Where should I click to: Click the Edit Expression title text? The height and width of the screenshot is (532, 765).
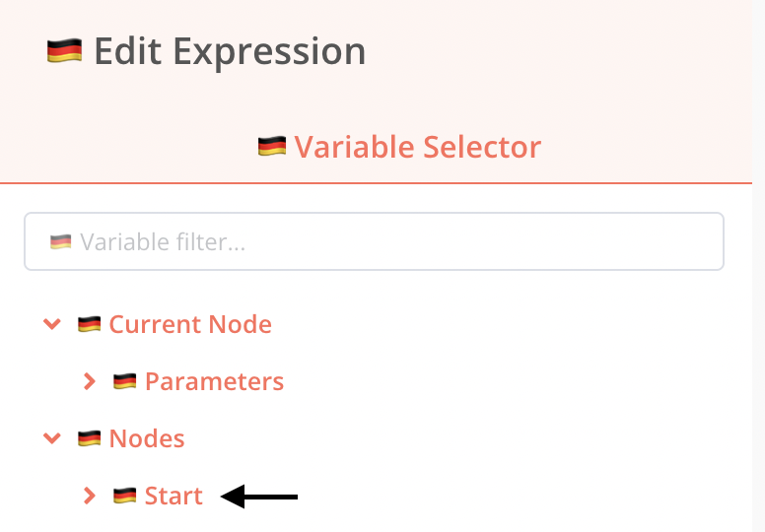click(230, 51)
